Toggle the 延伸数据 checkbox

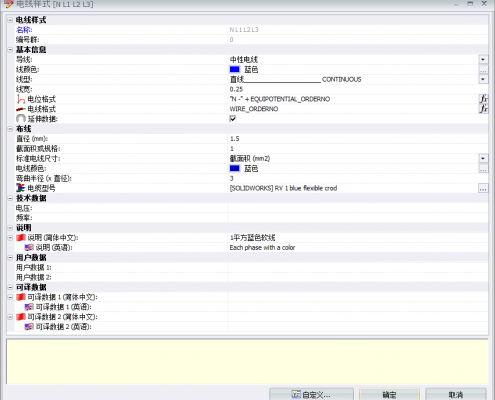pos(233,119)
